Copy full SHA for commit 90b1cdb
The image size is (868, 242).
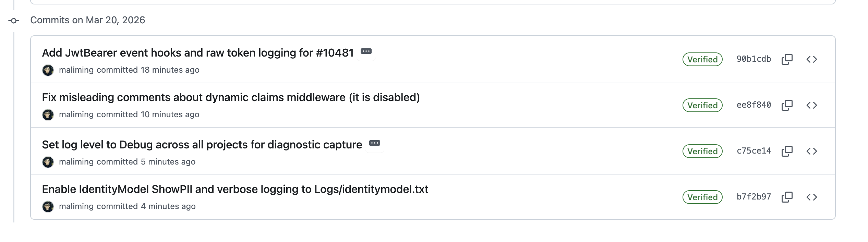point(787,59)
